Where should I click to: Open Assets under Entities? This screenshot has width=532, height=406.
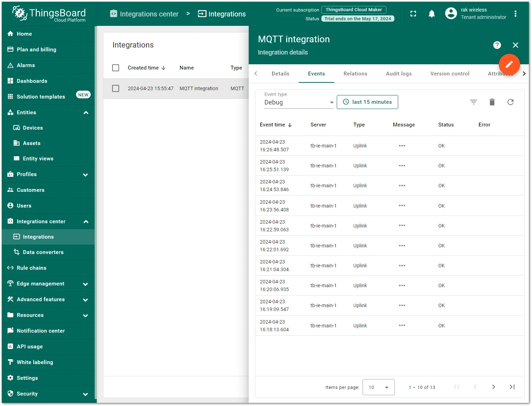click(x=48, y=143)
